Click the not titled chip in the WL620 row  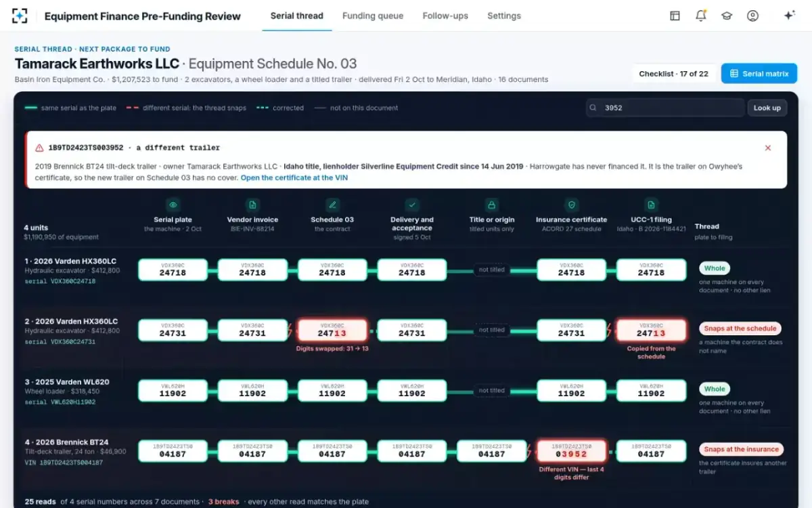tap(492, 390)
